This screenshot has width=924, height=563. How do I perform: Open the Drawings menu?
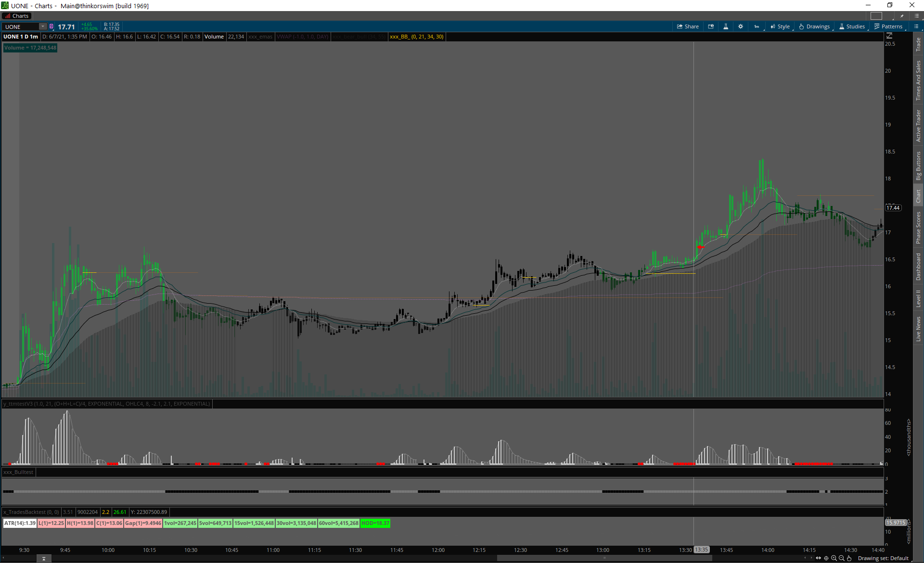814,26
